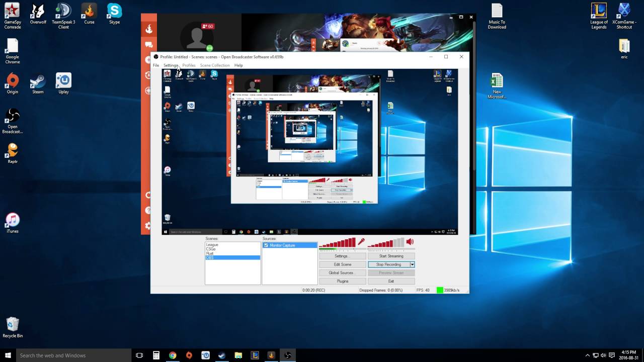Open the Windows Start button

[8, 355]
